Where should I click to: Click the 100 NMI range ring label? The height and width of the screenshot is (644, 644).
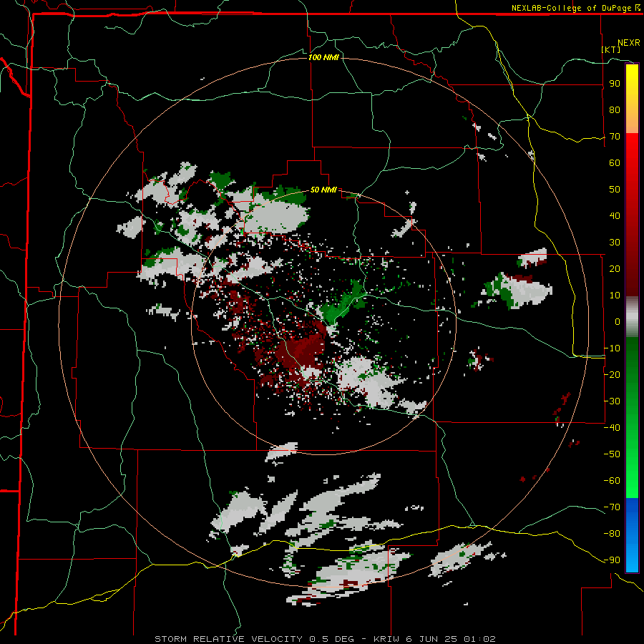tap(323, 57)
